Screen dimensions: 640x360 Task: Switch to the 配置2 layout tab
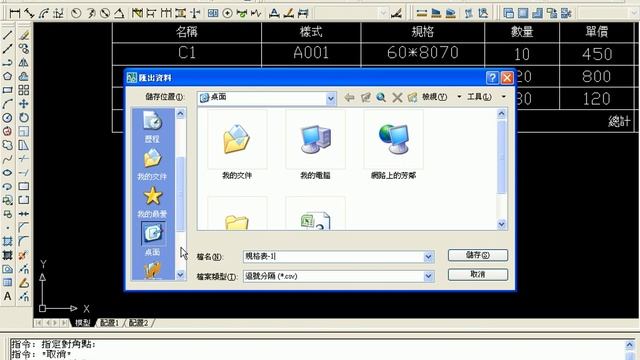(138, 323)
